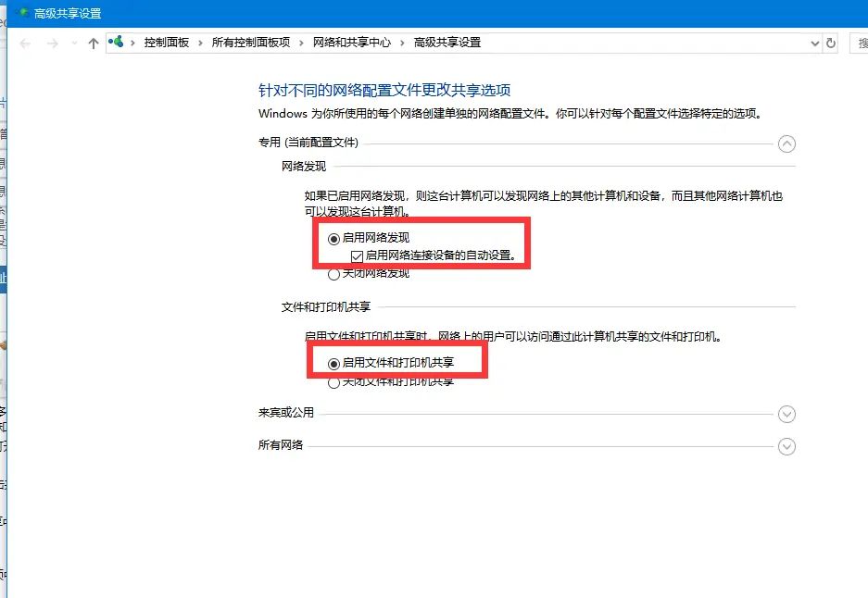The width and height of the screenshot is (868, 598).
Task: Click the back navigation arrow
Action: click(25, 42)
